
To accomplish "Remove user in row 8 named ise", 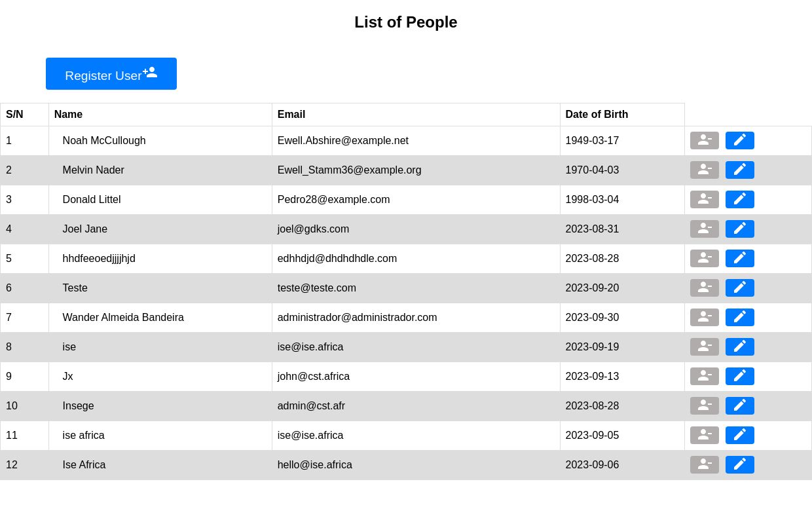I will 705,347.
